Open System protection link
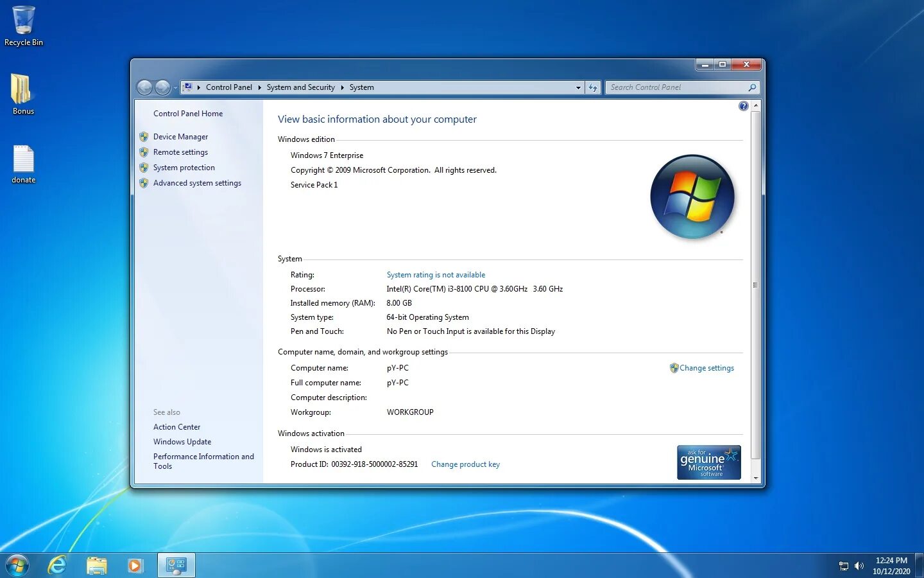The image size is (924, 578). point(184,168)
